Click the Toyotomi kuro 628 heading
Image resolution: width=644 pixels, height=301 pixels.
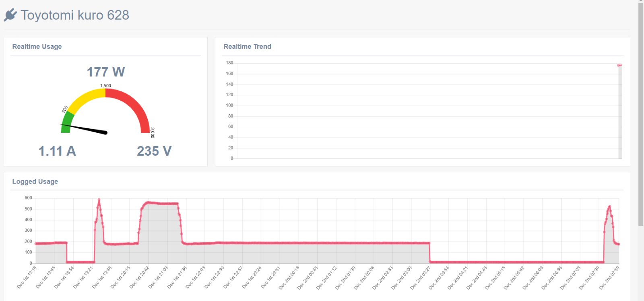[75, 15]
